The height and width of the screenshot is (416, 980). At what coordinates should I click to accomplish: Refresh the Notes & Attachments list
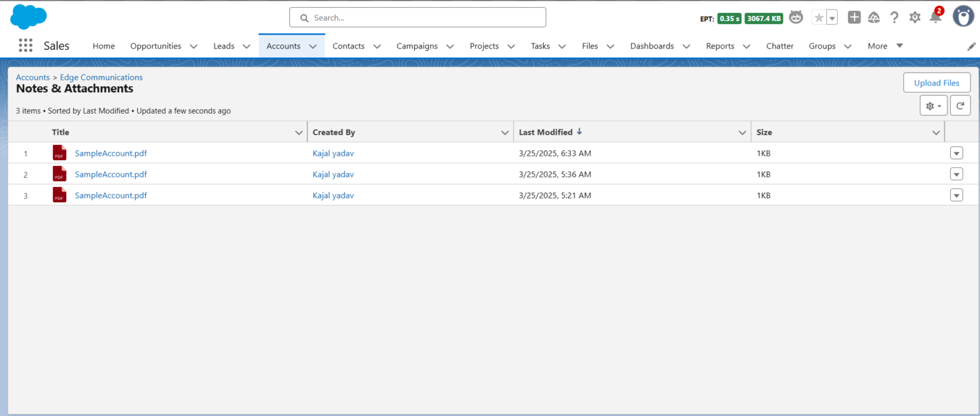click(x=960, y=105)
